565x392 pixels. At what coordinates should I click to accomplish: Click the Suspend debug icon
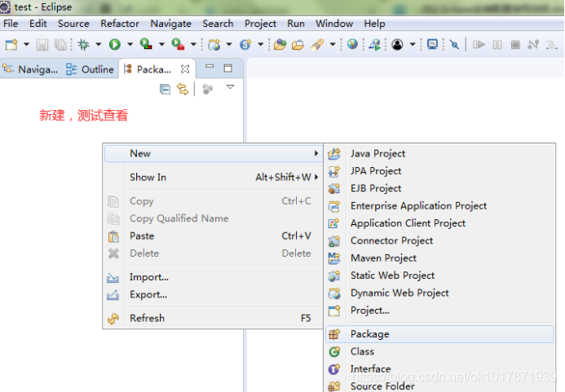pos(497,45)
